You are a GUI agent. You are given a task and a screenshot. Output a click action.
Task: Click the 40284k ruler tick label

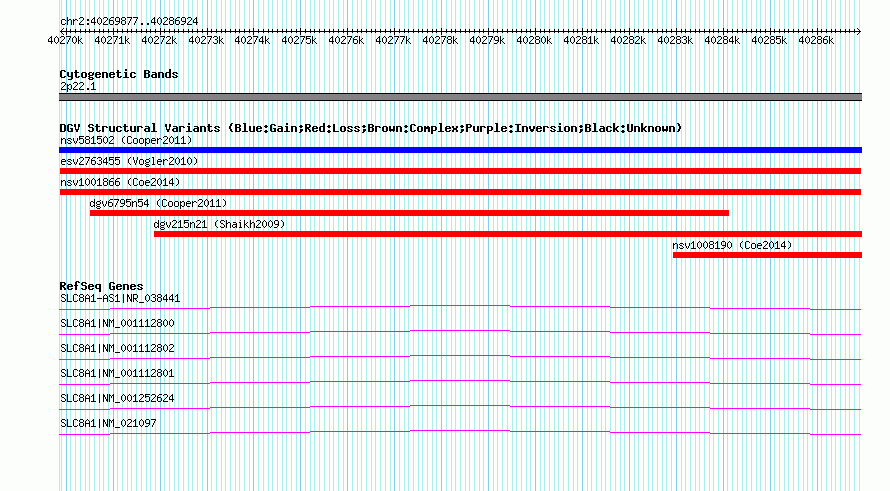[x=722, y=40]
